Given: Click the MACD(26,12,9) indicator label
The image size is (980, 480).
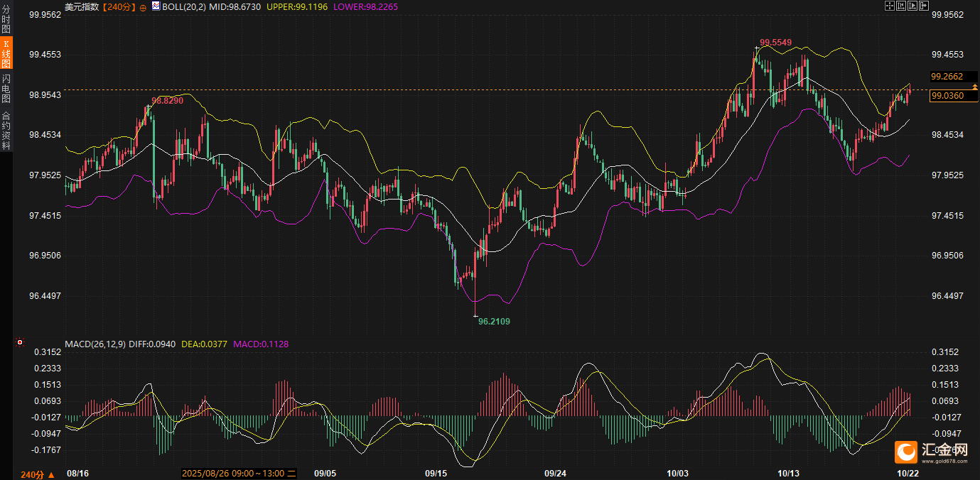Looking at the screenshot, I should (95, 344).
